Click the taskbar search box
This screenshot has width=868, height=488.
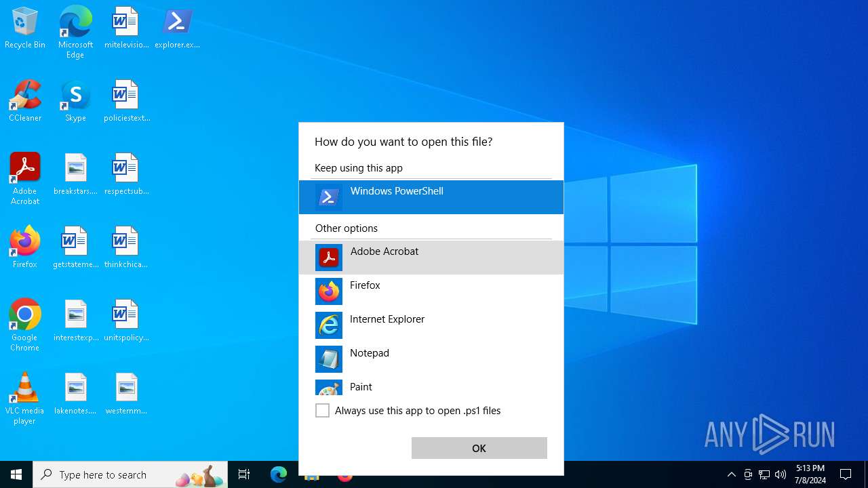click(x=130, y=474)
